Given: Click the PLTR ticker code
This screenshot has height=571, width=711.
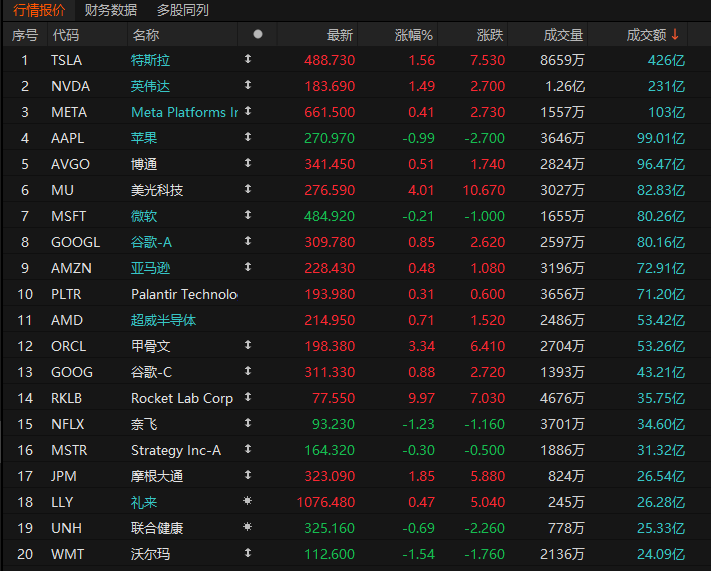Looking at the screenshot, I should [x=66, y=294].
